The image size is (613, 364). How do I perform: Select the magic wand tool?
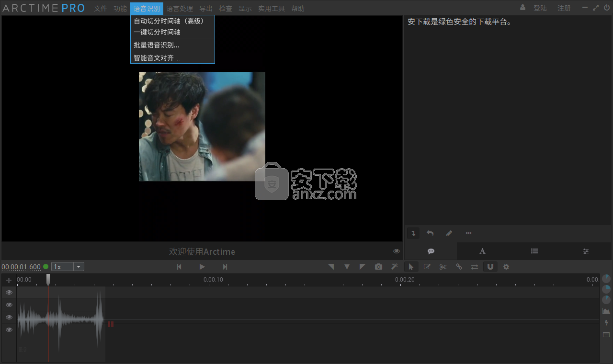point(395,267)
